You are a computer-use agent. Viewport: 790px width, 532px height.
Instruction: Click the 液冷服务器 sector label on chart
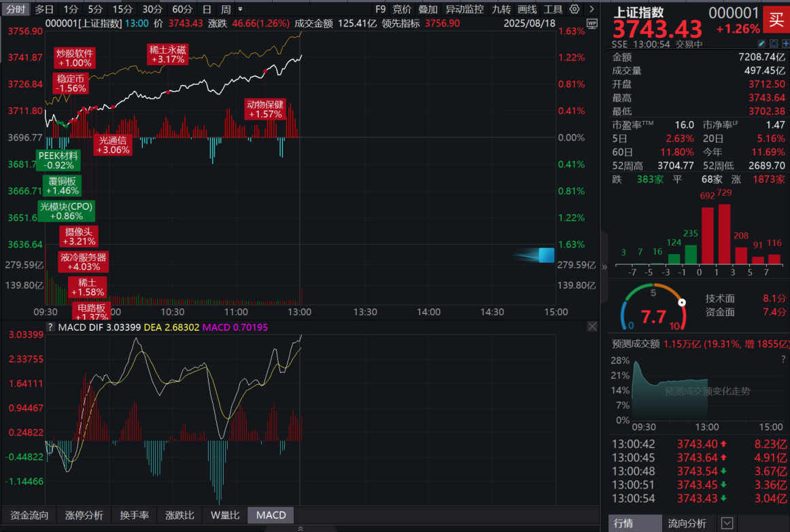(x=83, y=262)
